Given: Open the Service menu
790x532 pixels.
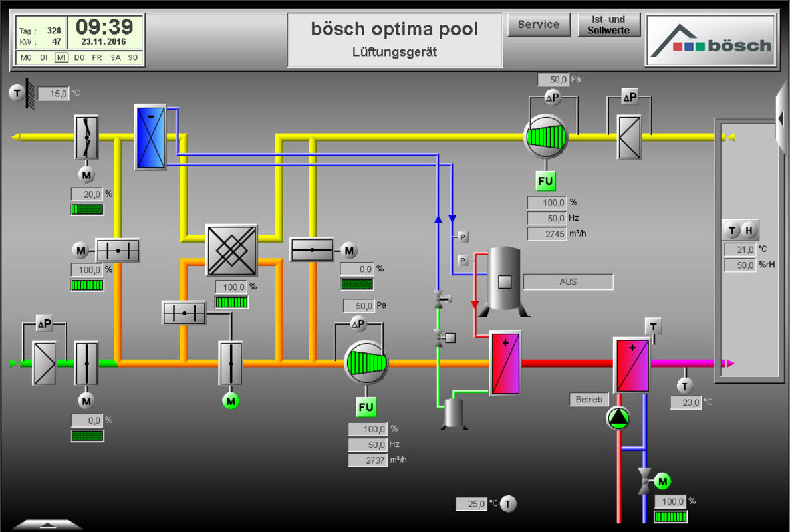Looking at the screenshot, I should click(x=539, y=25).
